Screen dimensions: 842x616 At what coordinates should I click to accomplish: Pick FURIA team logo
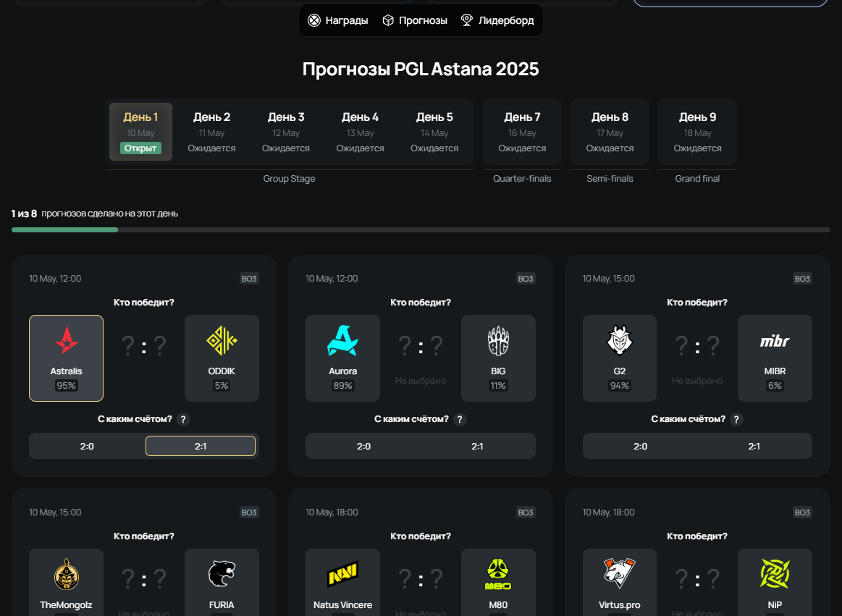point(222,574)
